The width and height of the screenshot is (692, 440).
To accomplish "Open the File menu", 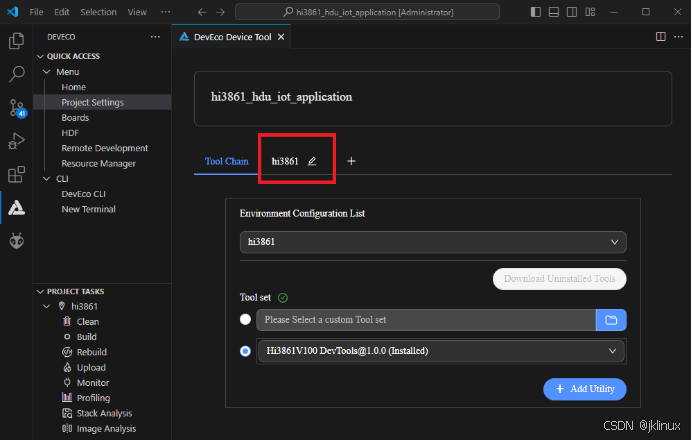I will pos(36,12).
